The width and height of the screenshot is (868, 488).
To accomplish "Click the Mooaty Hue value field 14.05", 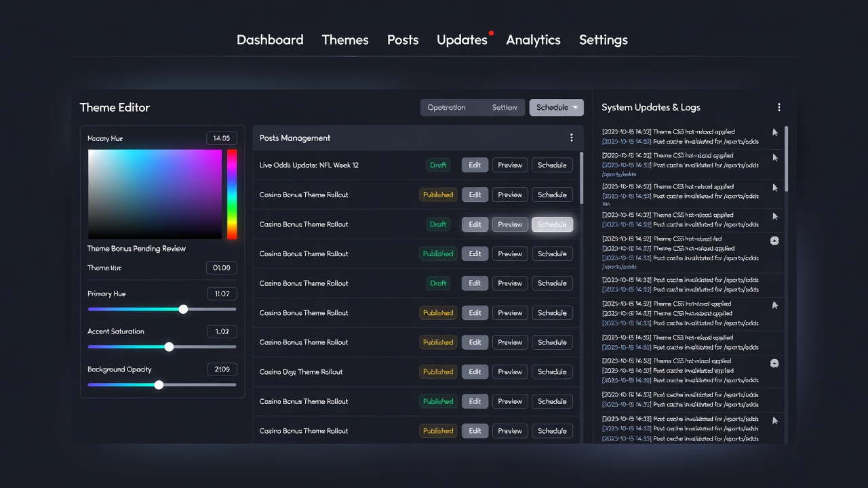I will pyautogui.click(x=222, y=138).
